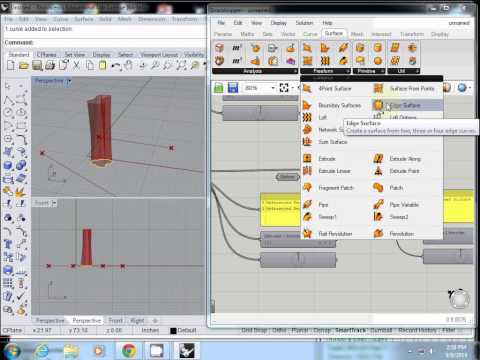Open Perspective viewport title dropdown arrow
The height and width of the screenshot is (360, 480).
pyautogui.click(x=69, y=81)
